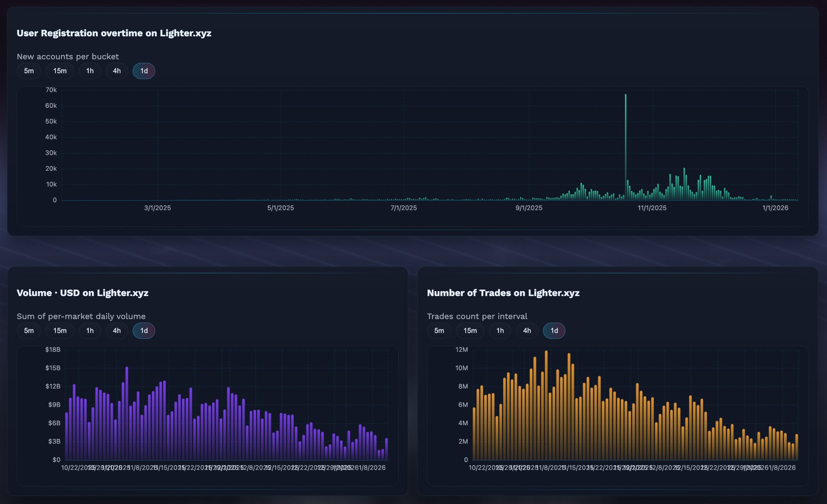Select the 5m interval for User Registration chart
This screenshot has width=827, height=504.
[29, 71]
